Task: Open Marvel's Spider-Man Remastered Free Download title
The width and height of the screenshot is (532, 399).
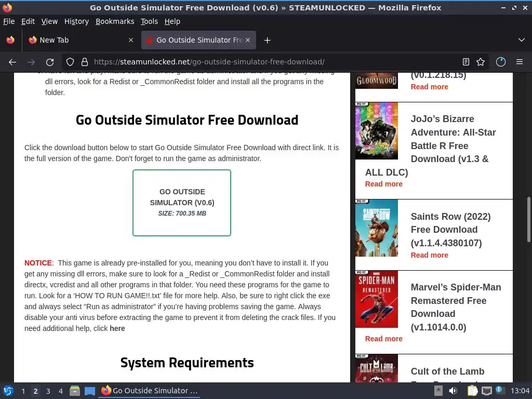Action: [456, 307]
